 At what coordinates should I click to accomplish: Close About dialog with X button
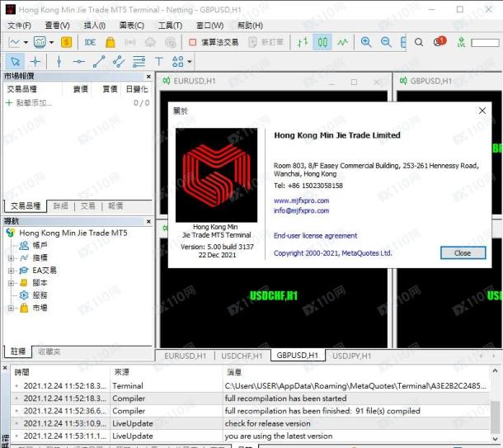[x=482, y=111]
